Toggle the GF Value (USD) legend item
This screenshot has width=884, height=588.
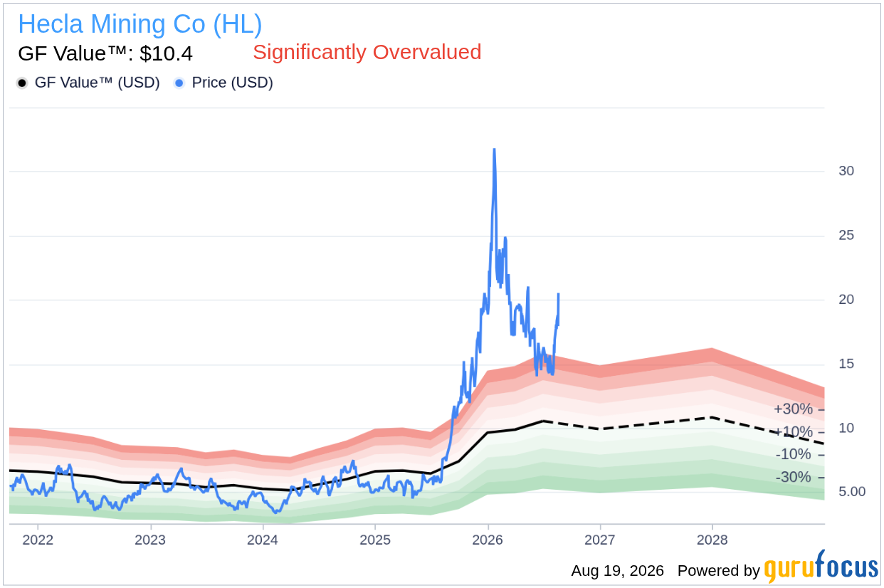pos(88,83)
